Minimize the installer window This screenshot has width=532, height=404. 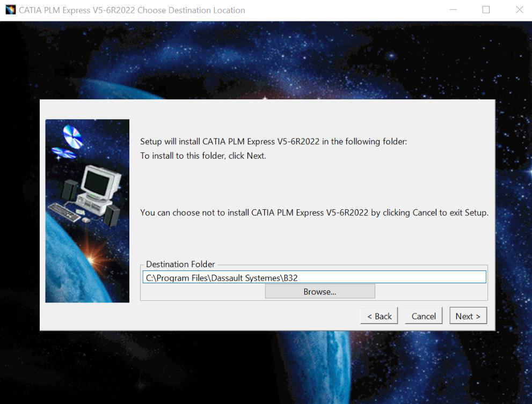click(453, 10)
